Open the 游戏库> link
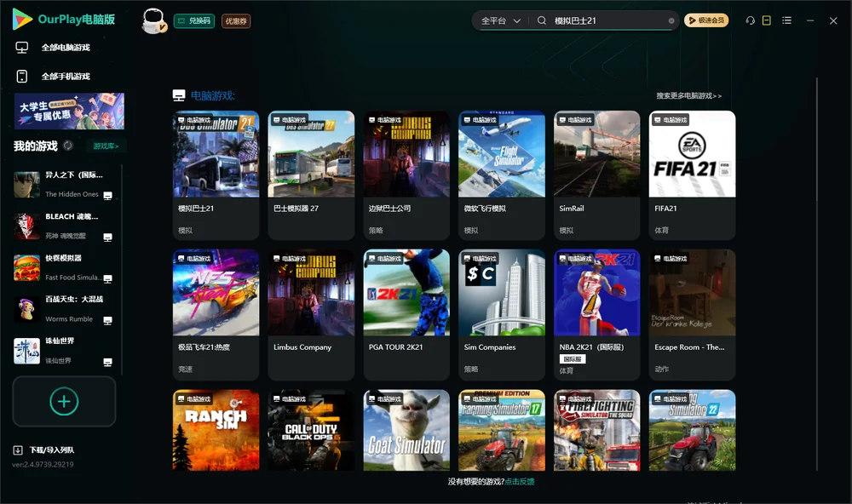Image resolution: width=852 pixels, height=504 pixels. pyautogui.click(x=106, y=146)
